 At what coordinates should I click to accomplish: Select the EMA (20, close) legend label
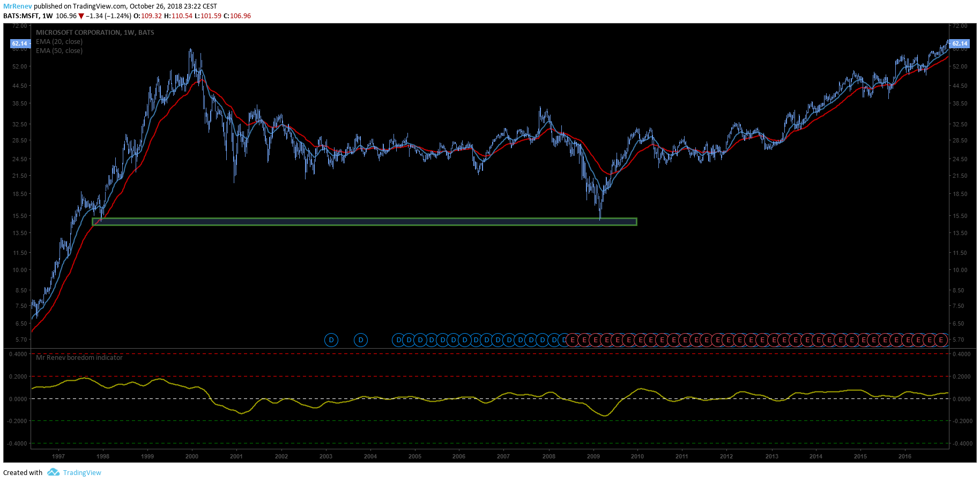[59, 42]
